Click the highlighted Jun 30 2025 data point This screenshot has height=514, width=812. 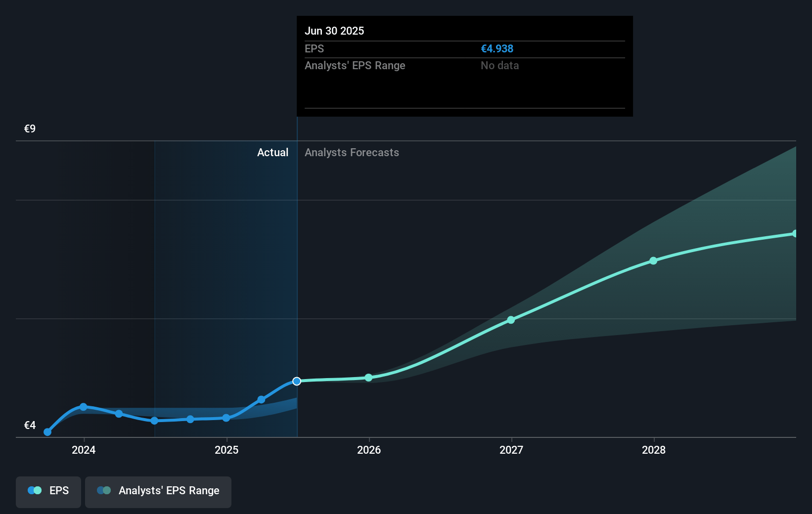tap(297, 381)
